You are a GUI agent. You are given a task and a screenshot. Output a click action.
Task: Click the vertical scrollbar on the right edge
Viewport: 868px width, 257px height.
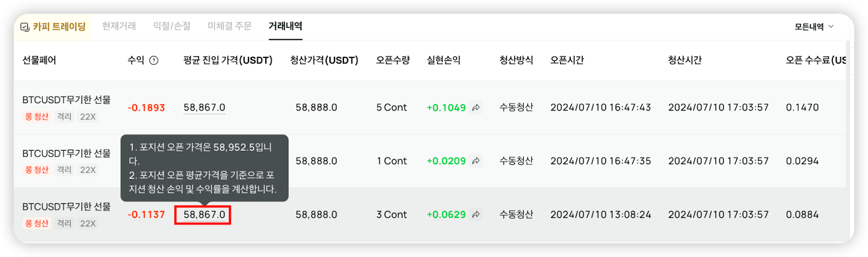tap(848, 114)
